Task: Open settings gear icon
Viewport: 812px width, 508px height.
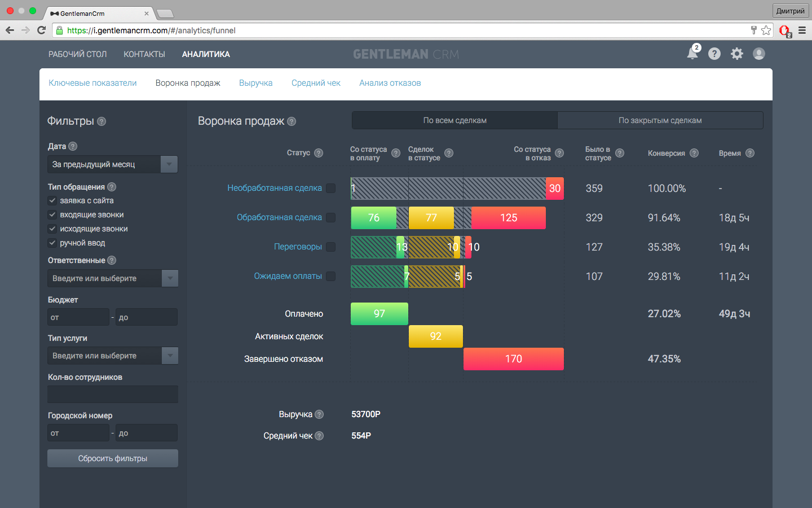Action: [737, 54]
